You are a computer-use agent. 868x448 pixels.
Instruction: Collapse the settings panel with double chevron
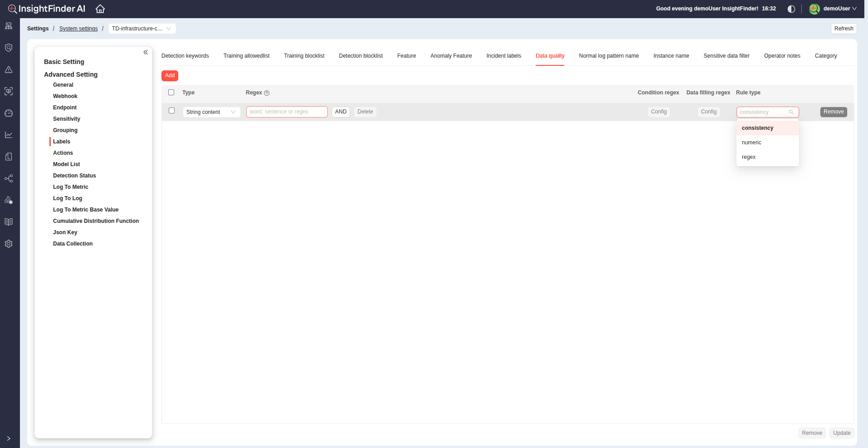point(146,52)
